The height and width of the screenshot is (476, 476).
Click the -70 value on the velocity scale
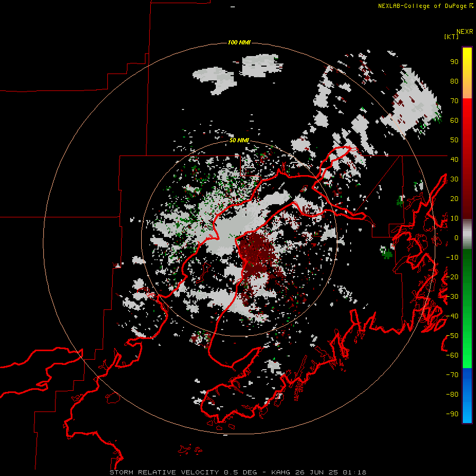click(x=452, y=375)
